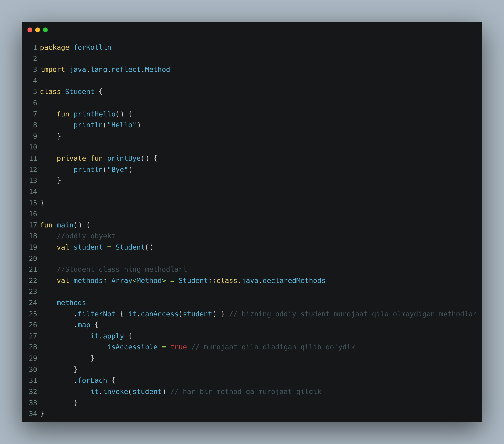This screenshot has height=444, width=504.
Task: Click the comment '//oddiy obyekt'
Action: tap(86, 236)
